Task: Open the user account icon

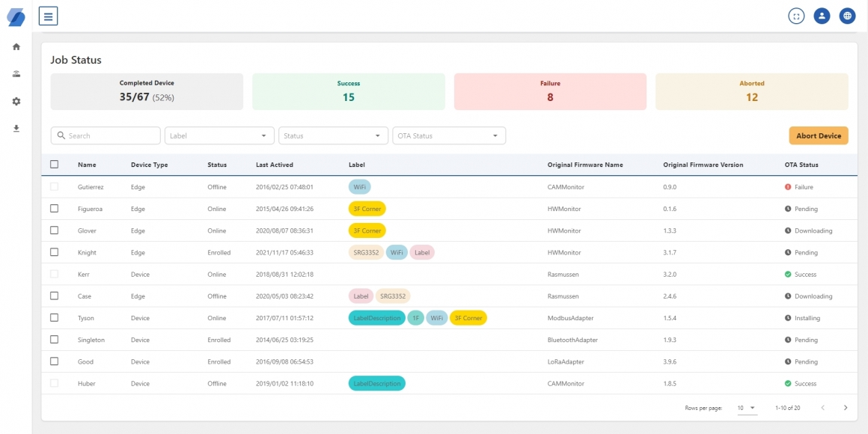Action: click(822, 16)
